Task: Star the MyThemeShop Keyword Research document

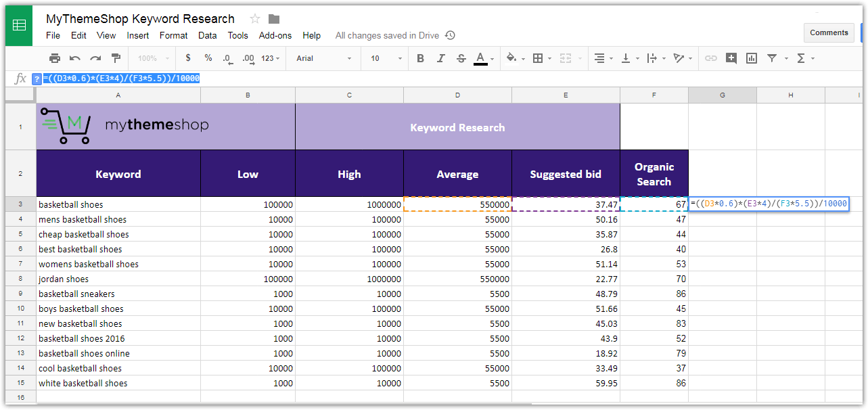Action: (255, 18)
